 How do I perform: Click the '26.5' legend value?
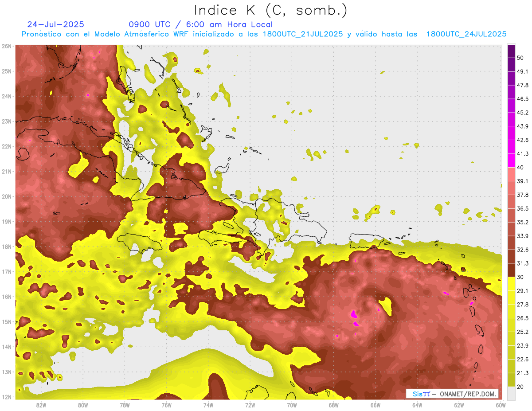(x=522, y=318)
